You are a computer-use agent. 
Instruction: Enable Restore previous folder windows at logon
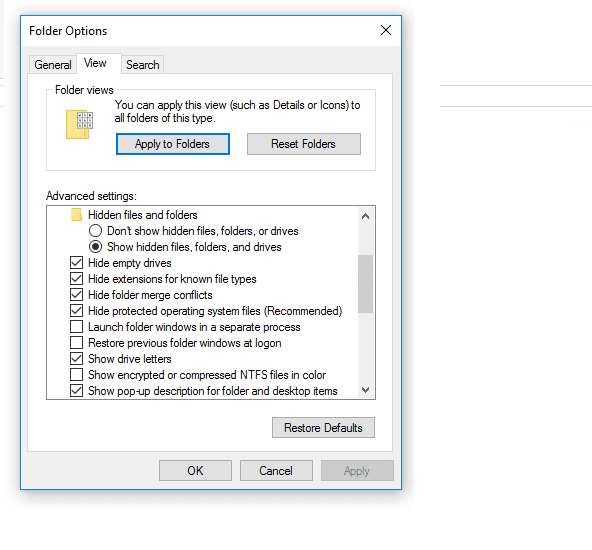[77, 343]
